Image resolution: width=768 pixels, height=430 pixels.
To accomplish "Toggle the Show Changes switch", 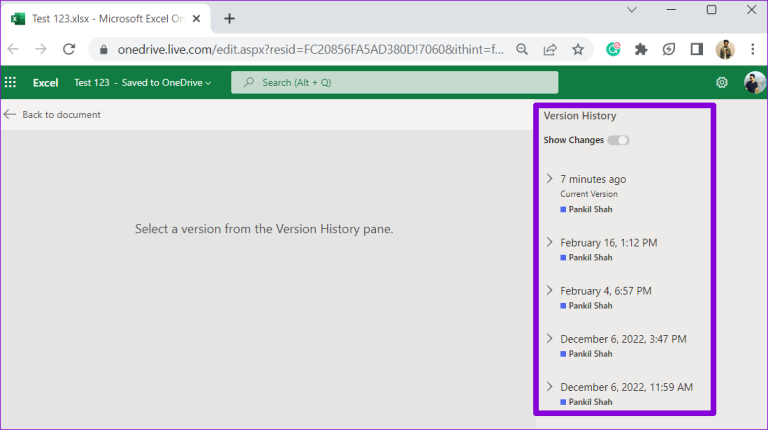I will pyautogui.click(x=618, y=140).
